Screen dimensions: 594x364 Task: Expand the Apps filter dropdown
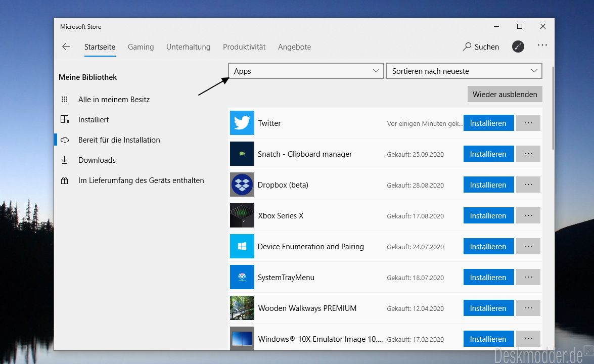306,71
